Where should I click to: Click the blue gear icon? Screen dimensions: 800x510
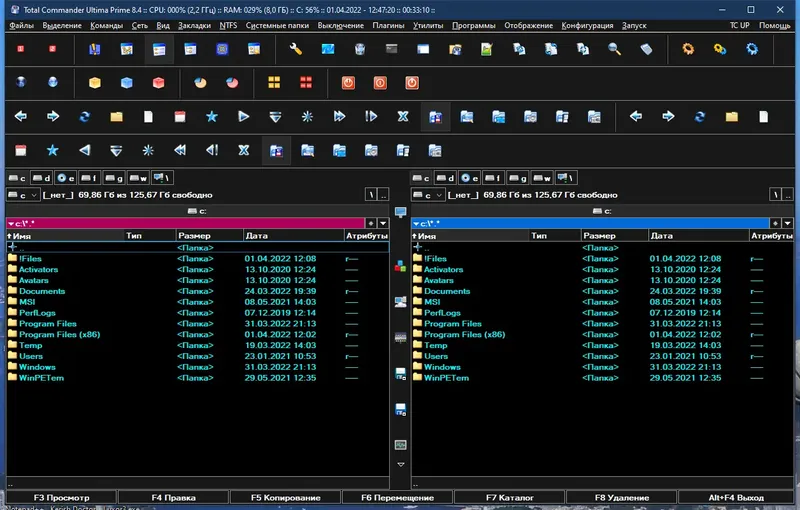pyautogui.click(x=752, y=49)
